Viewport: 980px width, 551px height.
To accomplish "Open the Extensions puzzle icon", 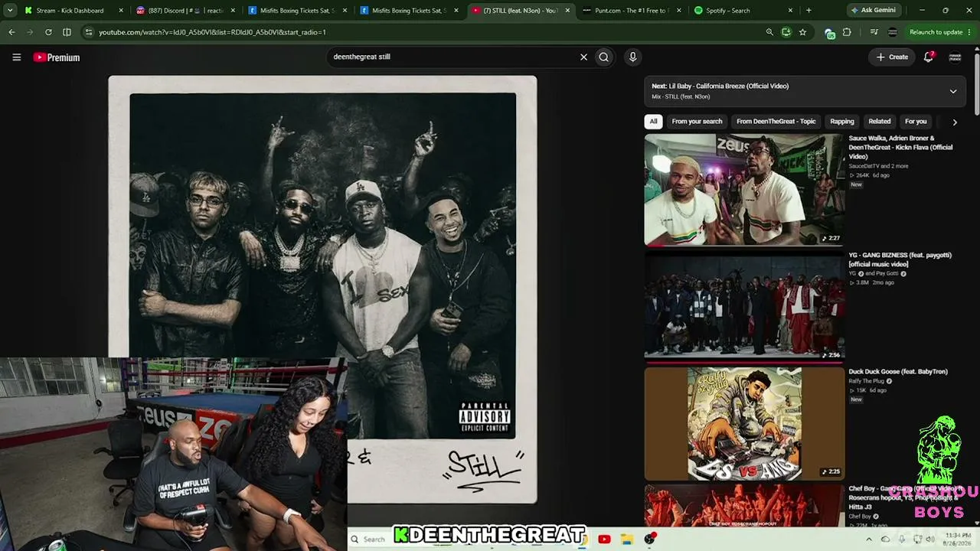I will point(847,32).
